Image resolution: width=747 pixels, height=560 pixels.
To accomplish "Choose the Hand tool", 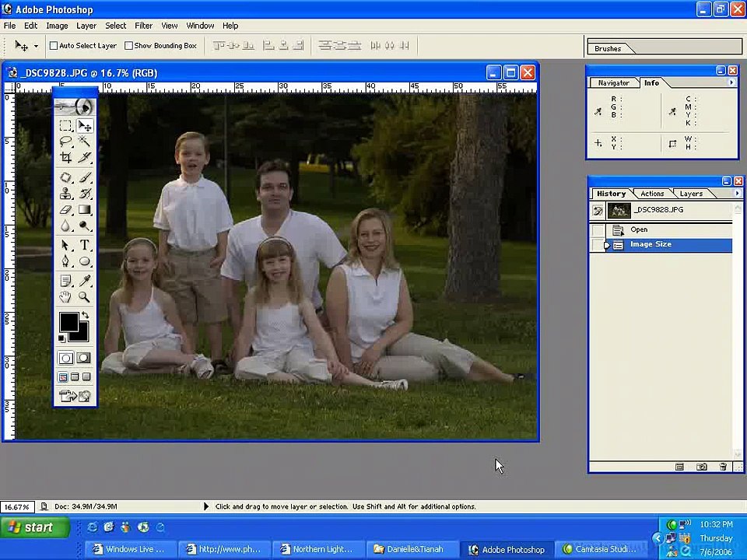I will click(x=65, y=297).
